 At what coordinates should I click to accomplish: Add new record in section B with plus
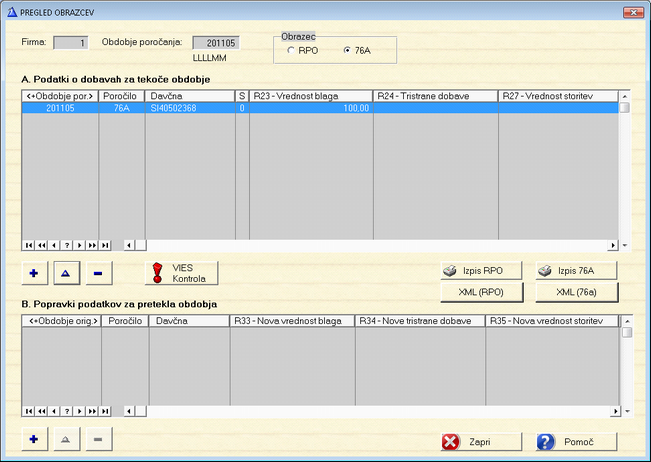click(34, 439)
